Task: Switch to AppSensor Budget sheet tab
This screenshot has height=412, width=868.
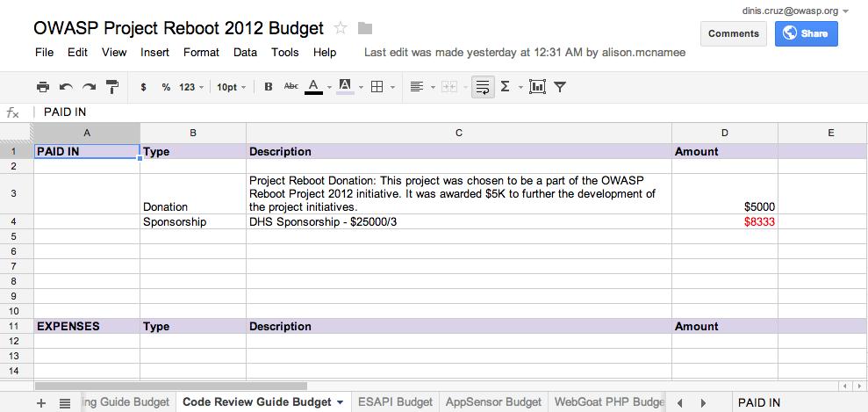Action: [x=493, y=402]
